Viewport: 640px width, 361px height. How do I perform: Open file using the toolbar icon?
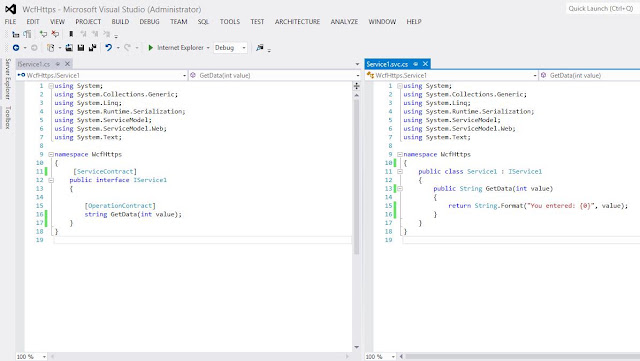tap(69, 48)
